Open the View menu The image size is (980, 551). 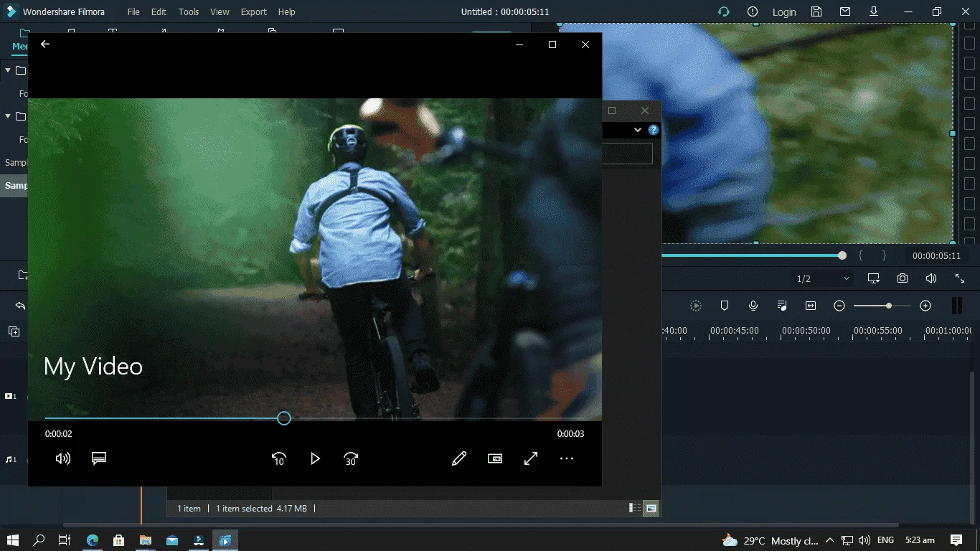pyautogui.click(x=220, y=12)
